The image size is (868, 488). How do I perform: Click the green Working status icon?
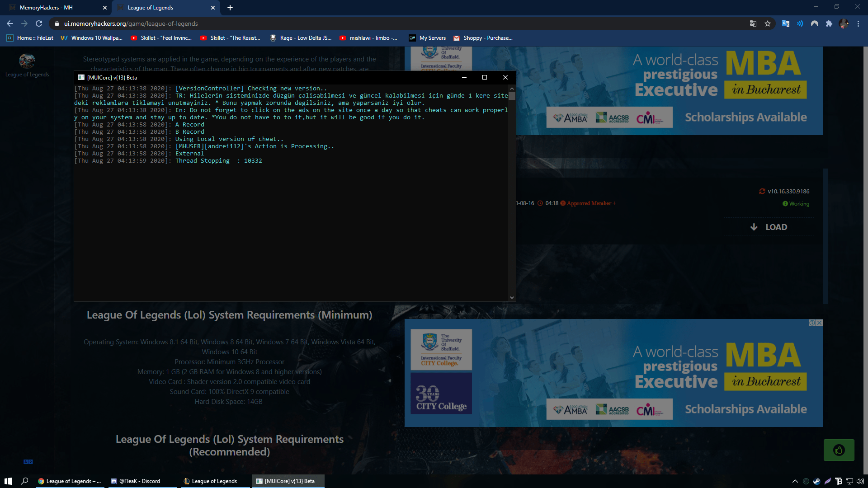pos(785,204)
